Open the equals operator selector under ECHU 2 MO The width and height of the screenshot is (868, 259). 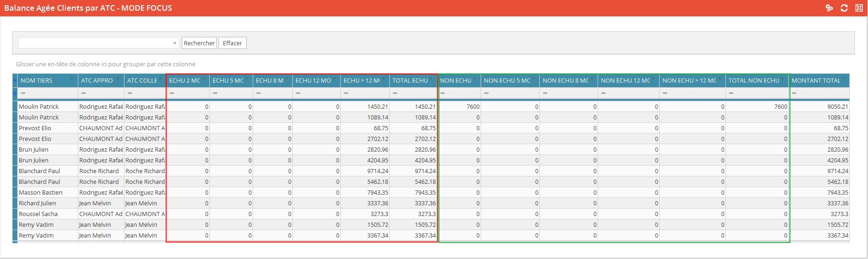click(172, 93)
